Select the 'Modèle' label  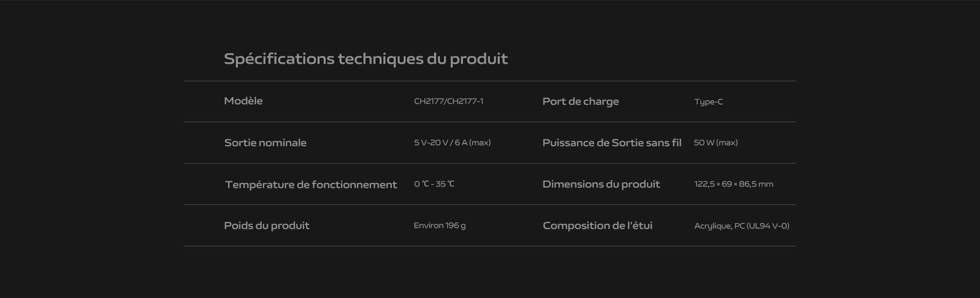coord(243,101)
